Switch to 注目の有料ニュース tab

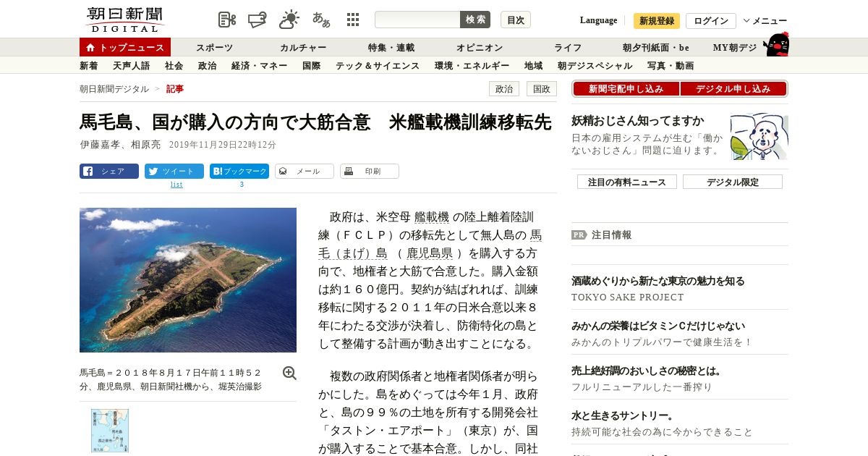click(x=627, y=182)
